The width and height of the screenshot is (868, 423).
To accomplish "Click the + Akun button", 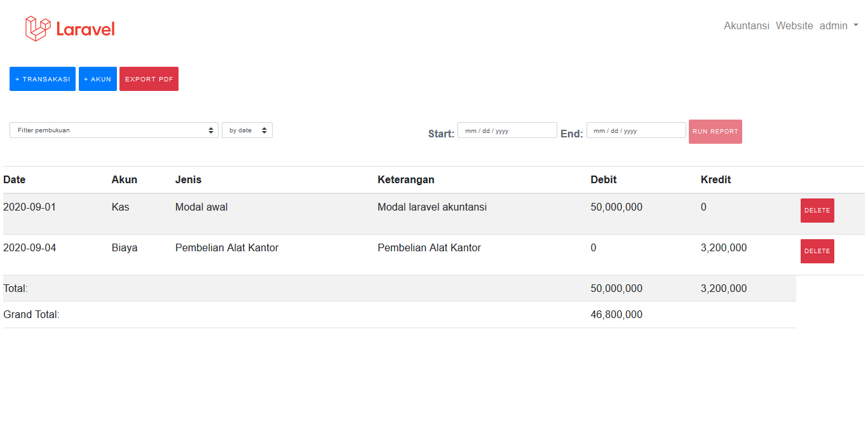I will click(97, 79).
